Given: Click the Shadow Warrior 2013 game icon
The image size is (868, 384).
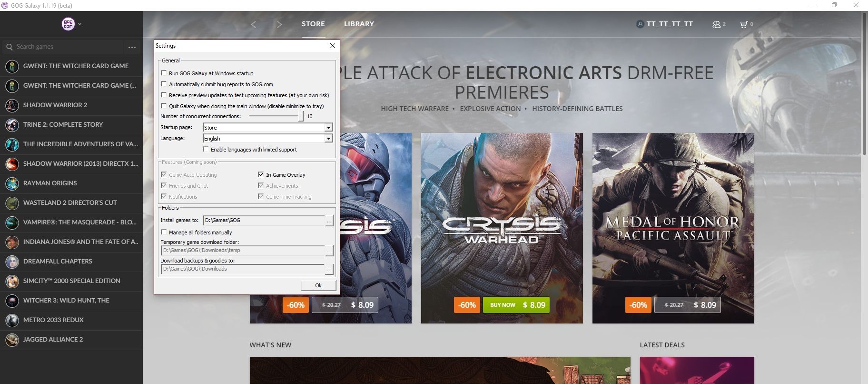Looking at the screenshot, I should coord(12,164).
